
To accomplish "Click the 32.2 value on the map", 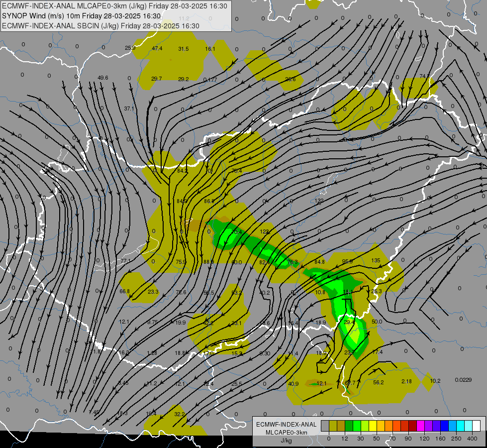I will (x=179, y=414).
